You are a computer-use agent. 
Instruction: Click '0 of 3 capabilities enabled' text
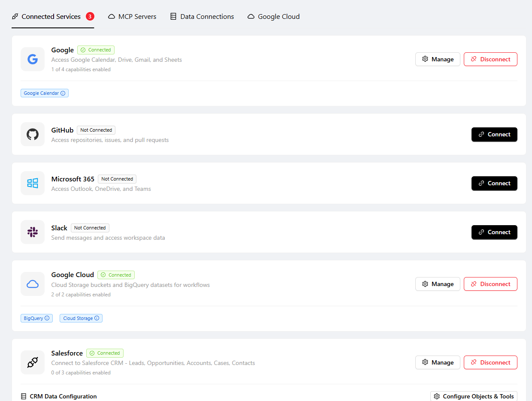click(81, 373)
